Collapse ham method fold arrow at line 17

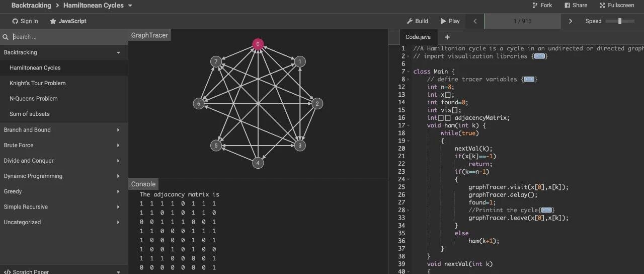[408, 125]
